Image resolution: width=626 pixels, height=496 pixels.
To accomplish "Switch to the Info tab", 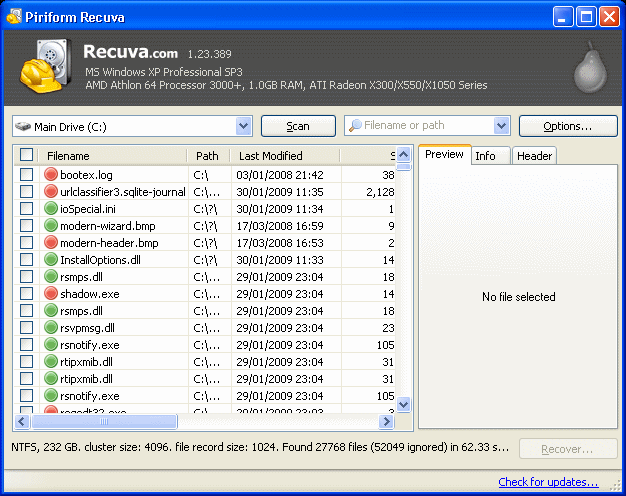I will pos(490,156).
